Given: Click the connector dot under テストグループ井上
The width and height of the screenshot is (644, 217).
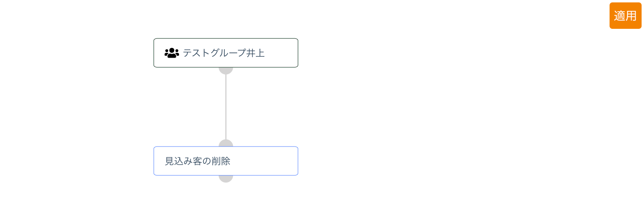Looking at the screenshot, I should 226,70.
